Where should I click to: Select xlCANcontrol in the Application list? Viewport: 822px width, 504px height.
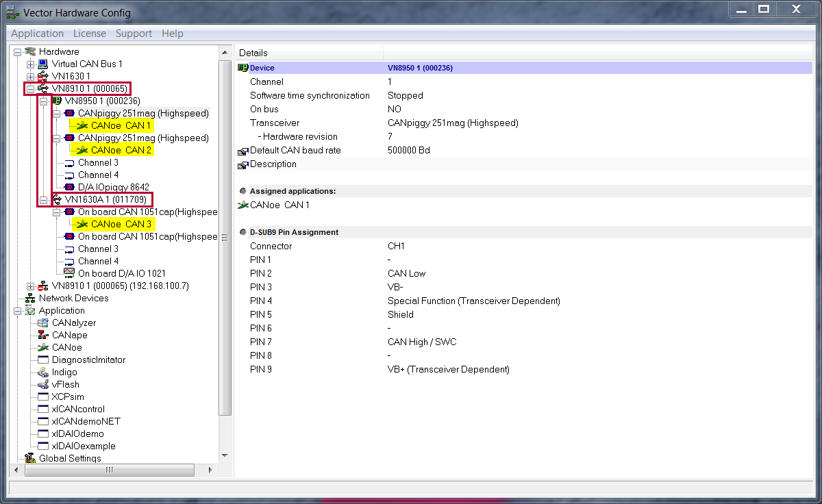tap(78, 409)
